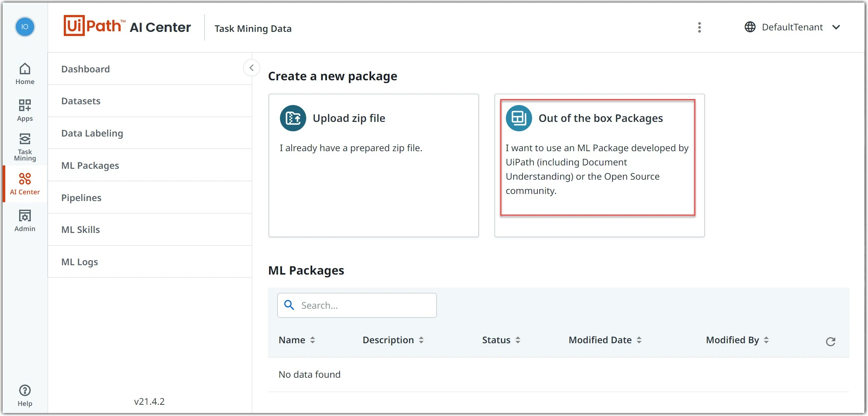
Task: Click the Out of the box description text
Action: pyautogui.click(x=597, y=169)
